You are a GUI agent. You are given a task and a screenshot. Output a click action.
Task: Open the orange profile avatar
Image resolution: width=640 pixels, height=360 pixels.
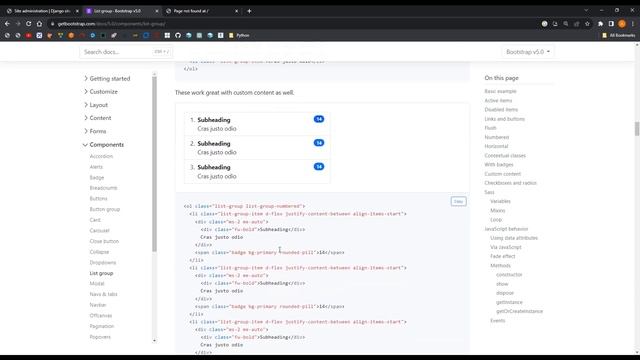[622, 24]
